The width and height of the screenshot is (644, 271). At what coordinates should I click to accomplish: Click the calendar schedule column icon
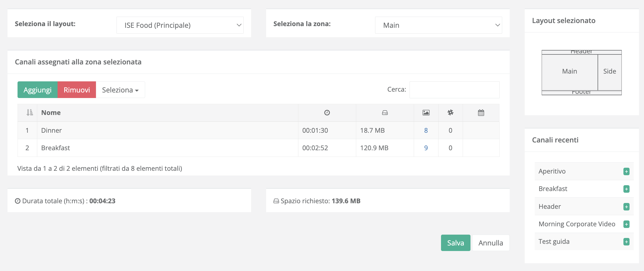point(481,112)
